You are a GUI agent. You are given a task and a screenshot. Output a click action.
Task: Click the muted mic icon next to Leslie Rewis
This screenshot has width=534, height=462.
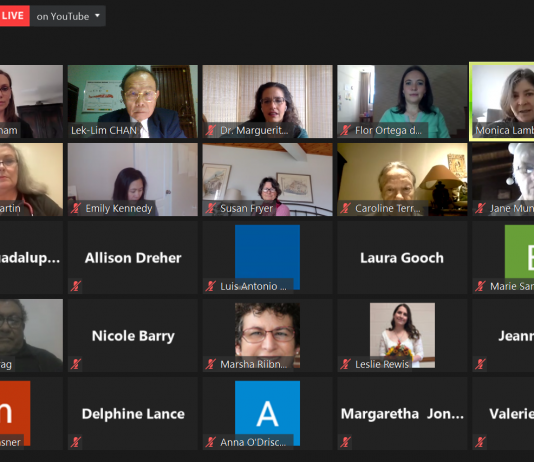[345, 364]
